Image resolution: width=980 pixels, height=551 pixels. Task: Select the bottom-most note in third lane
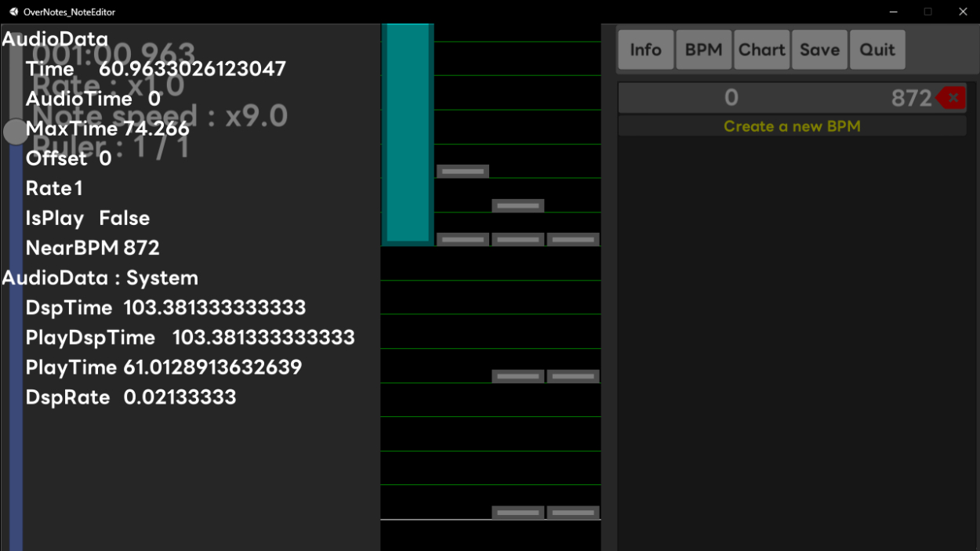[517, 513]
